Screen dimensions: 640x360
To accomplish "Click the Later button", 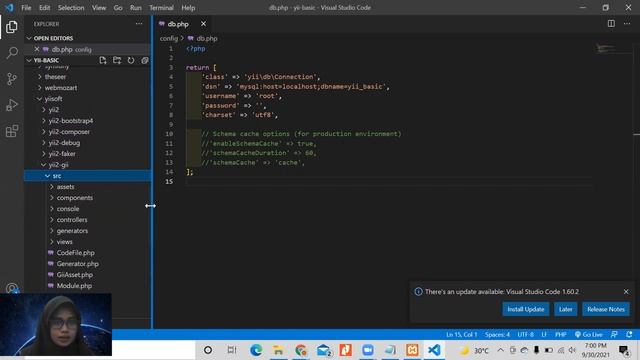I will coord(565,309).
